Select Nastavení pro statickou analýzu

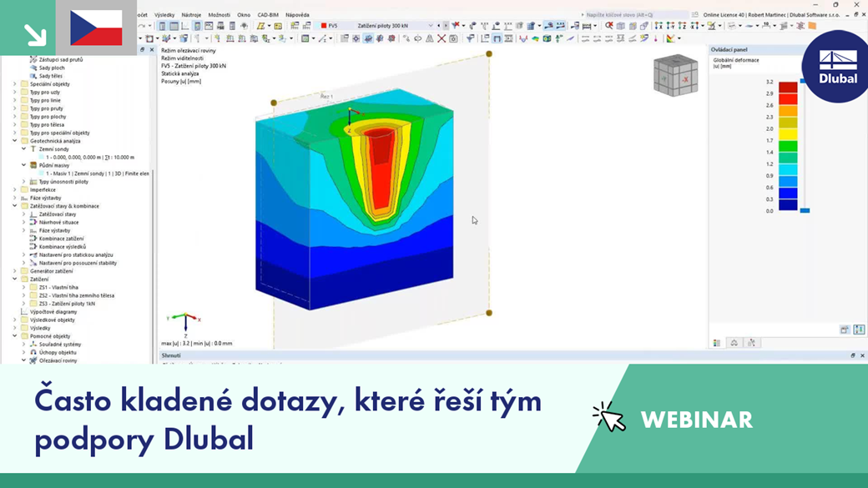click(x=76, y=255)
